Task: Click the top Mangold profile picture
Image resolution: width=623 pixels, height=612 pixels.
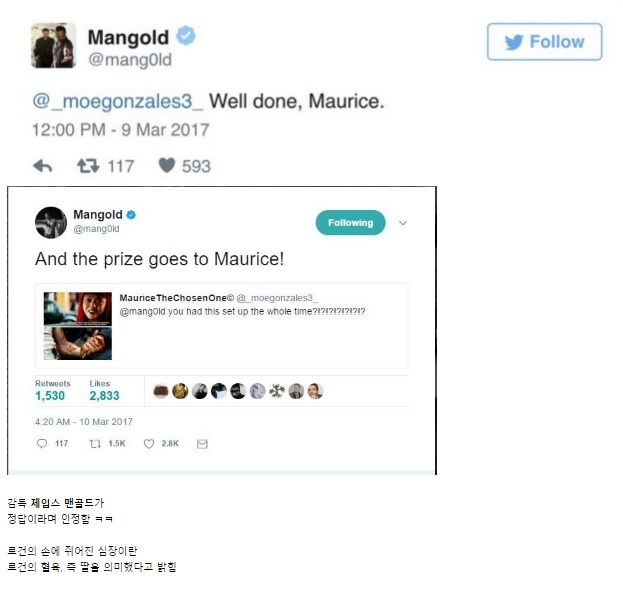Action: click(54, 46)
